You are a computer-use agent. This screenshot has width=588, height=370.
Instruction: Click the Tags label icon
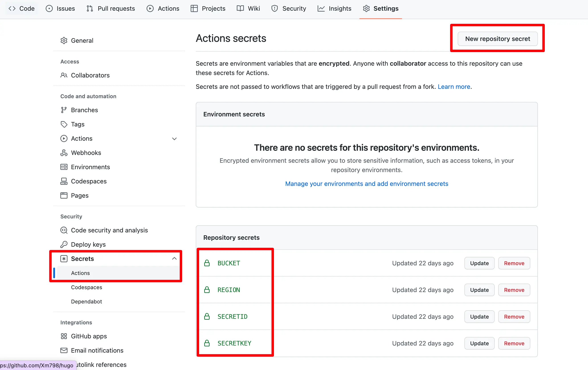pos(64,124)
